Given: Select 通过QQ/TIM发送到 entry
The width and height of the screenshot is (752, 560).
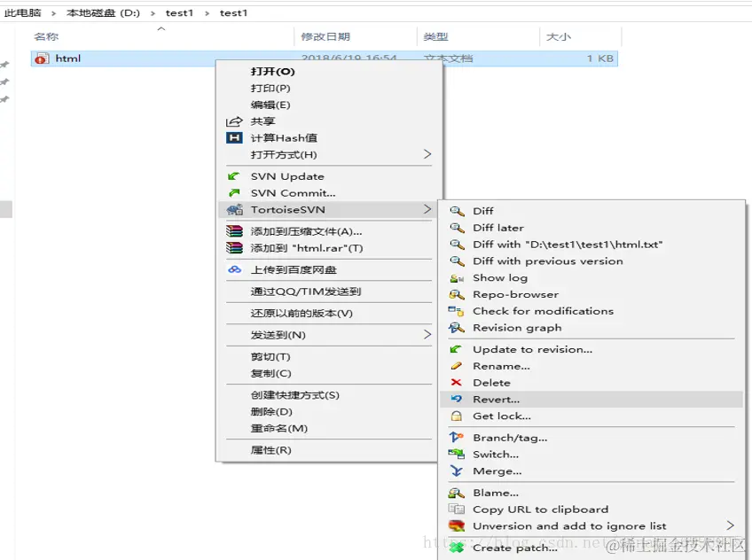Looking at the screenshot, I should (x=305, y=292).
